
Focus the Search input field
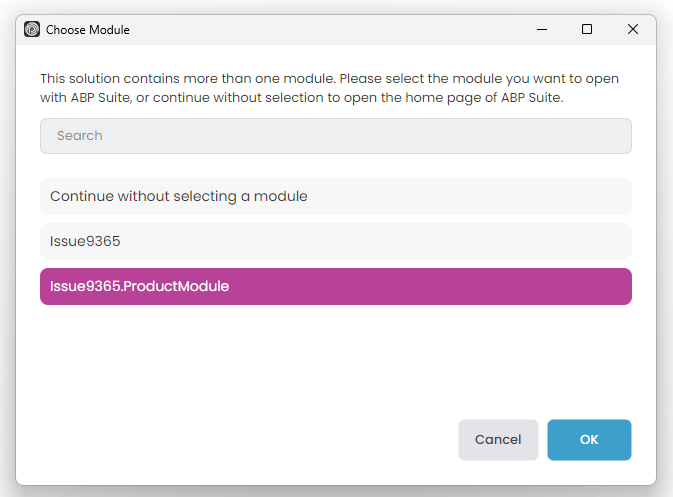tap(336, 136)
